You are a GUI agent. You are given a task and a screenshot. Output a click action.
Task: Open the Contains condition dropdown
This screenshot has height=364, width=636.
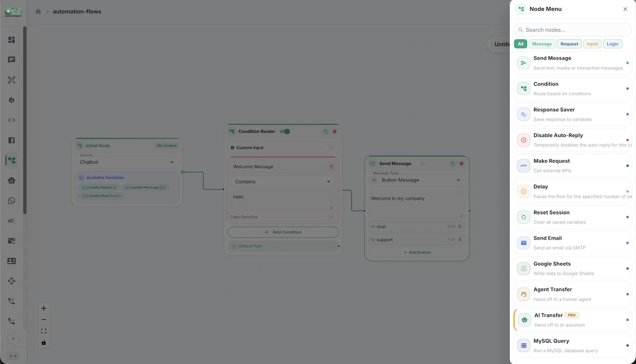point(283,182)
